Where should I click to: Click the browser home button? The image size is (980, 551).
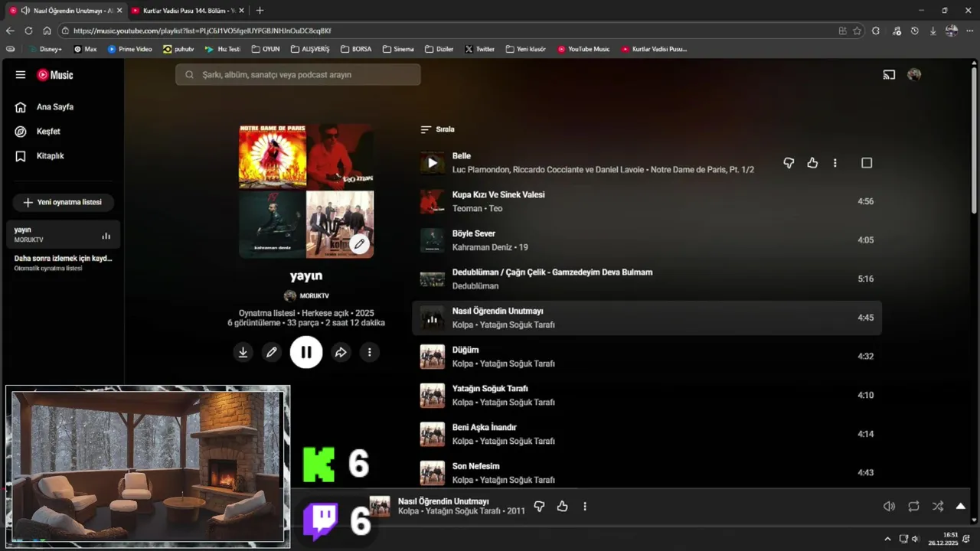47,31
